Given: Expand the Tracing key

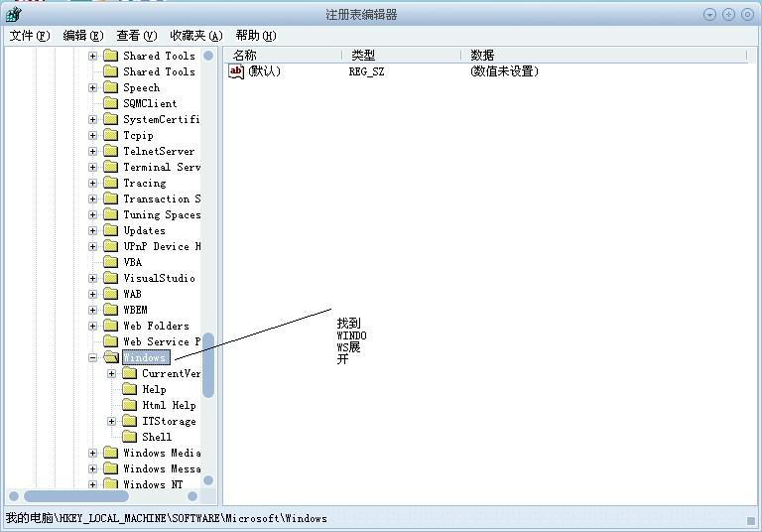Looking at the screenshot, I should 92,183.
